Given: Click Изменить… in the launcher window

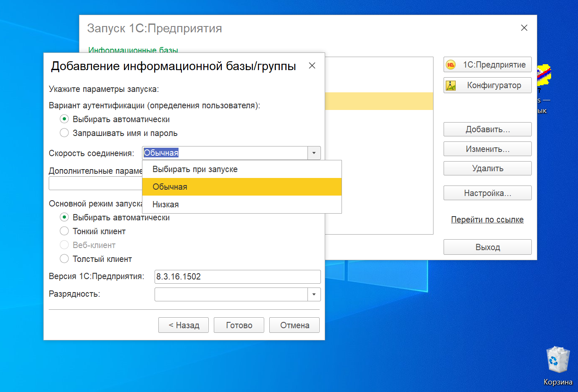Looking at the screenshot, I should point(487,149).
